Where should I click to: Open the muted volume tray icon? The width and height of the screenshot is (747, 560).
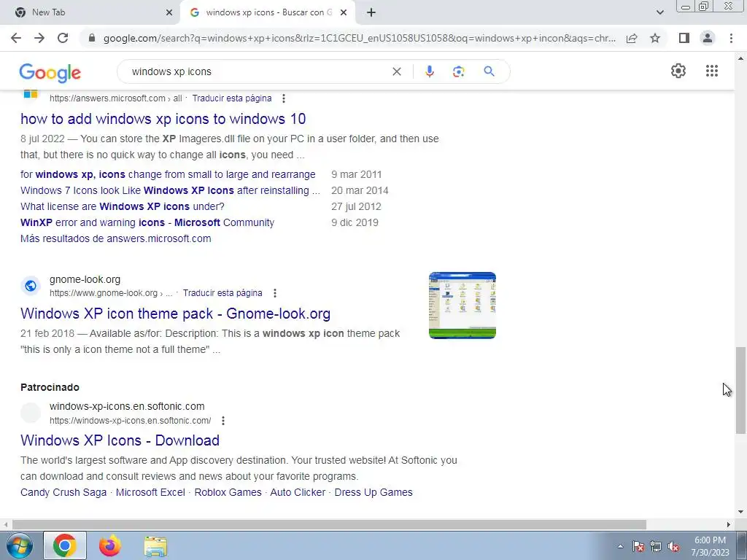pyautogui.click(x=673, y=547)
